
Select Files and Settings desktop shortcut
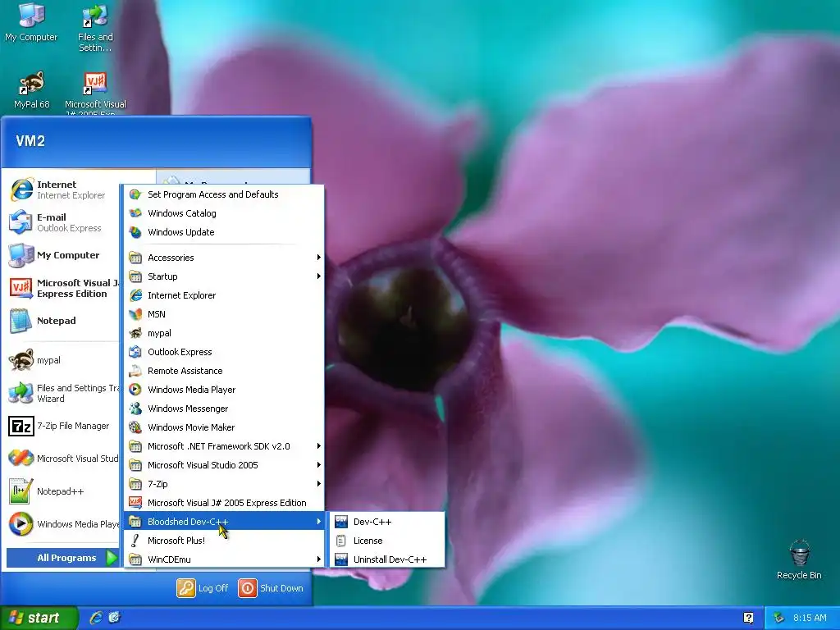(x=95, y=27)
